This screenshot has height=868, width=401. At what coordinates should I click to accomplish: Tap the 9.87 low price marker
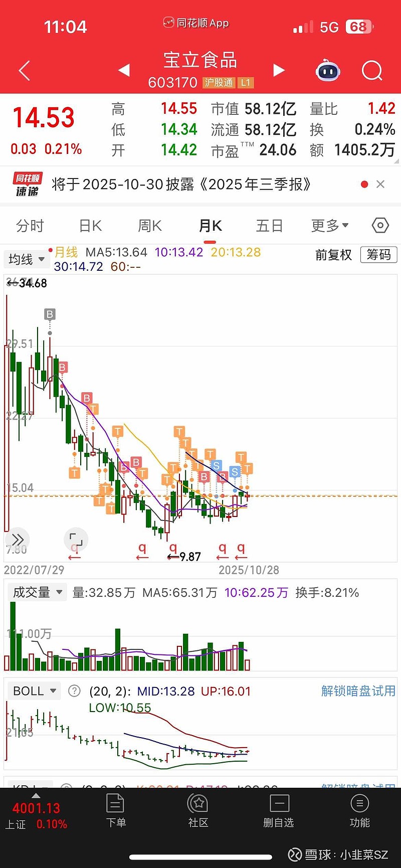(x=184, y=557)
